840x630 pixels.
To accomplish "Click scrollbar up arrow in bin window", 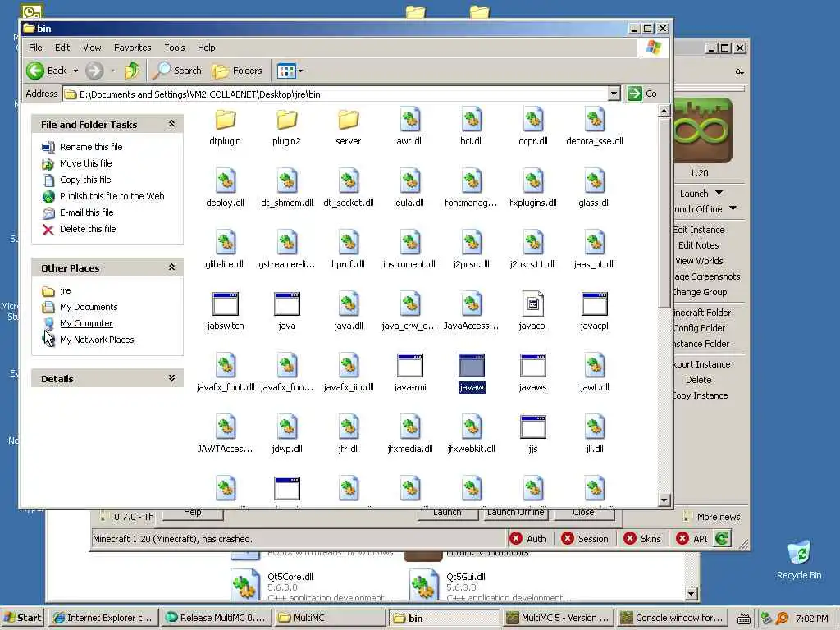I will [664, 111].
